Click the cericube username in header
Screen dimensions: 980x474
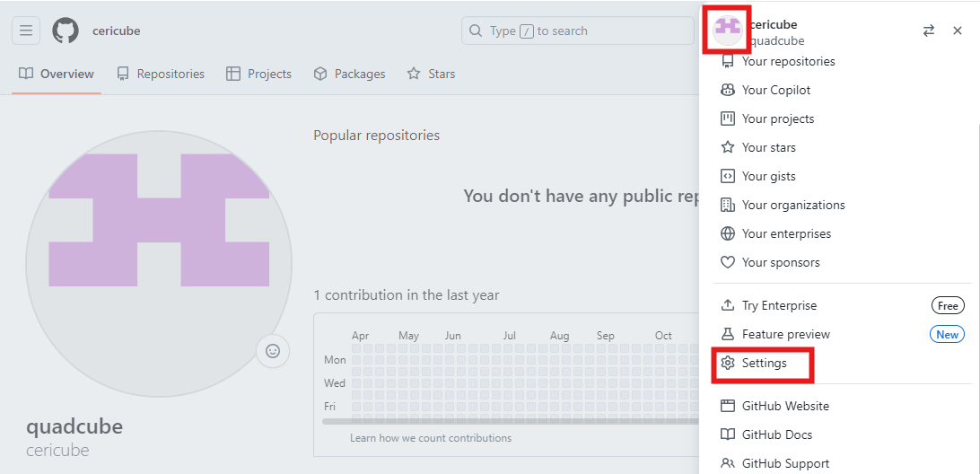coord(117,31)
